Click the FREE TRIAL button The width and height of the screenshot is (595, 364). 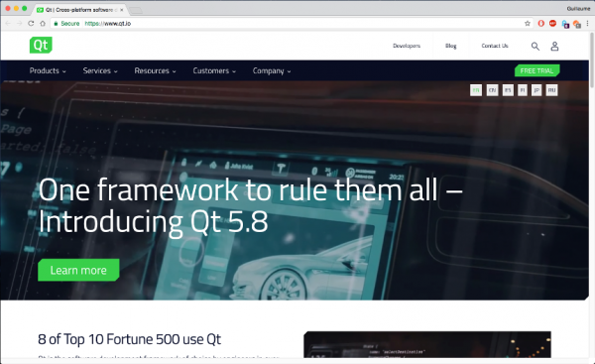click(x=536, y=70)
